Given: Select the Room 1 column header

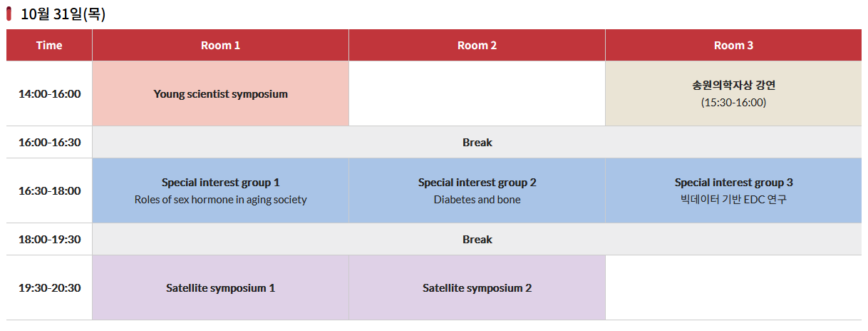Looking at the screenshot, I should [x=220, y=45].
